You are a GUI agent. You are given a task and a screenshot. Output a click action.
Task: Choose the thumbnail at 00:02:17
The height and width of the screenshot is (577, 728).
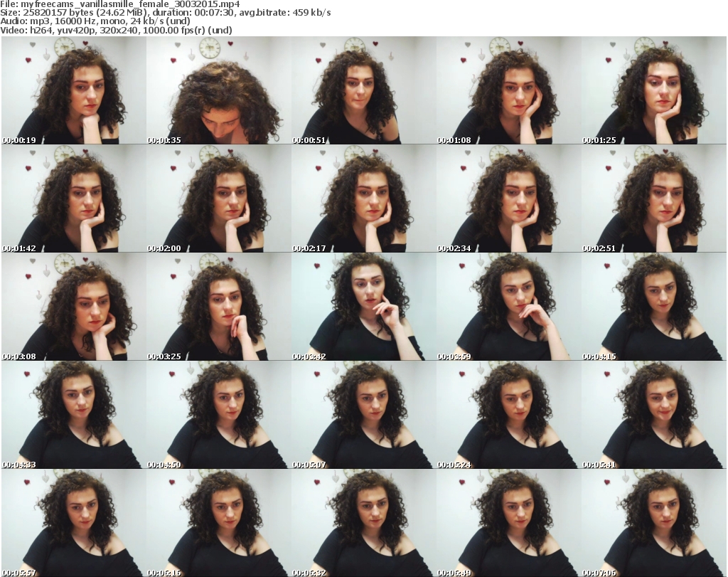coord(364,198)
